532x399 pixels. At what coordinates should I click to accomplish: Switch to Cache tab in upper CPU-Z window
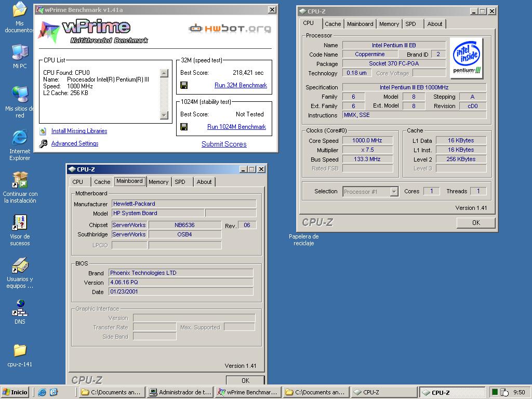(332, 24)
